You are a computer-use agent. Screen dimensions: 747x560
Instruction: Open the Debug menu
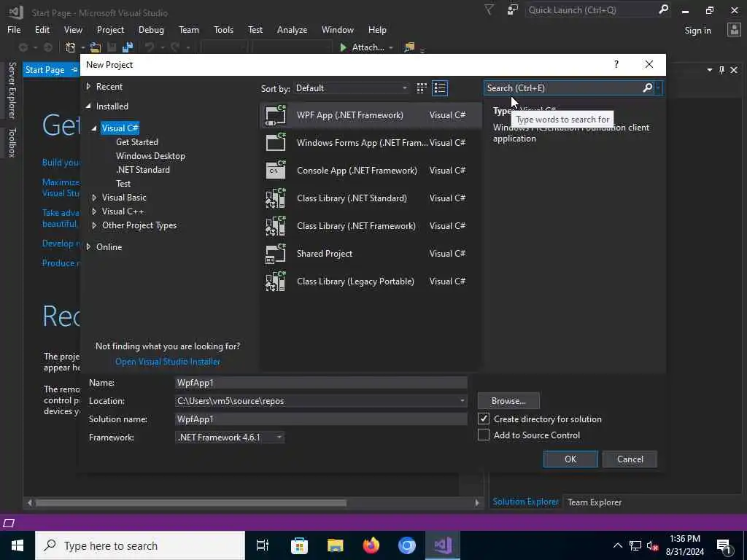[x=151, y=29]
